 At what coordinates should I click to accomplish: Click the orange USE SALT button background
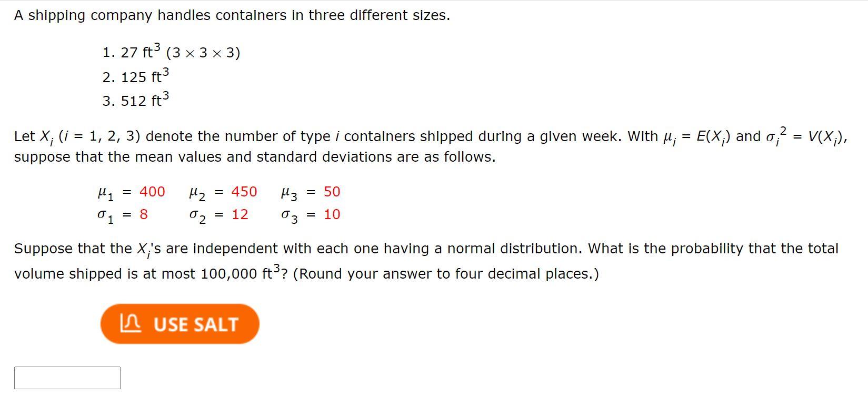180,324
